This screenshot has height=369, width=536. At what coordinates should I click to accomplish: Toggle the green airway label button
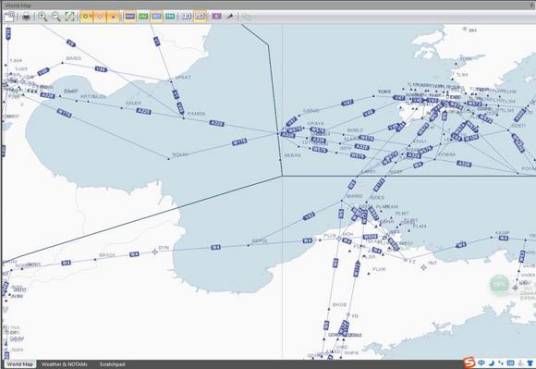click(x=143, y=16)
